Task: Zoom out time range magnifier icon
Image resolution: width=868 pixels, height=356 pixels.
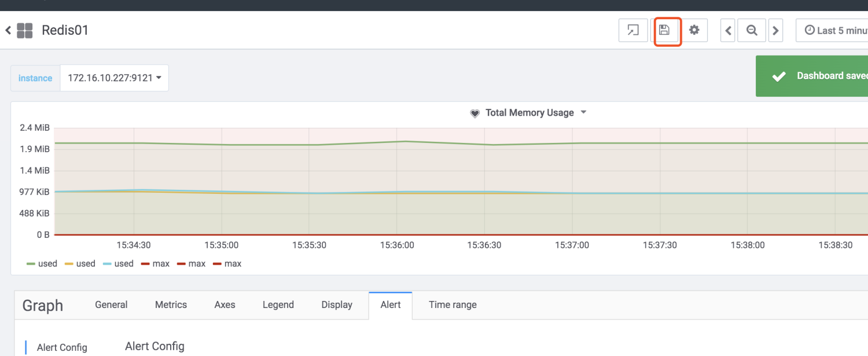Action: pos(752,31)
